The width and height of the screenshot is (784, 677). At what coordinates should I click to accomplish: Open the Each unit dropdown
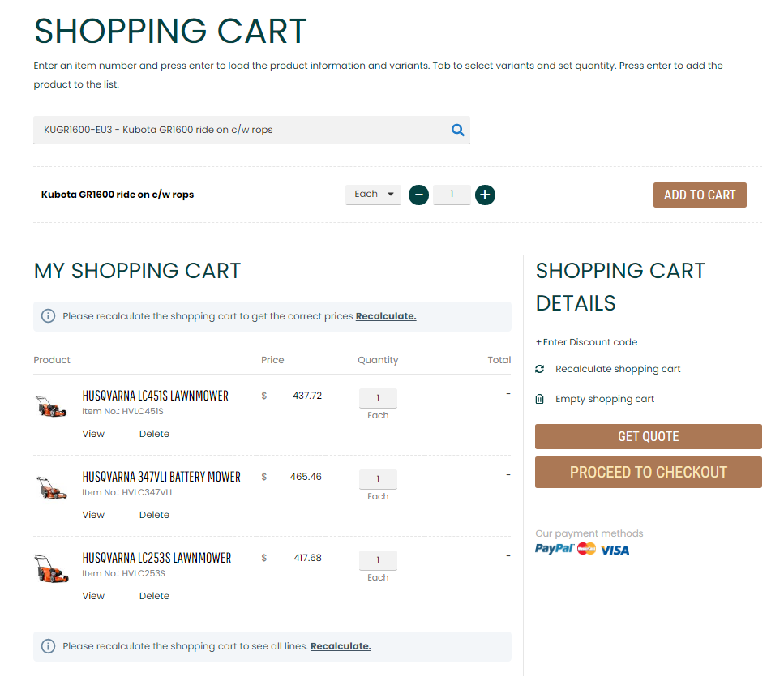[373, 195]
